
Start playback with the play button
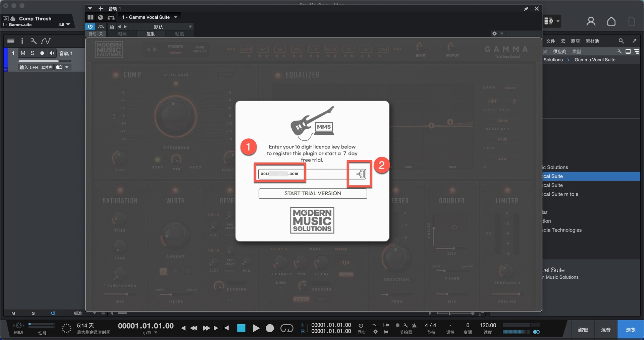click(256, 328)
